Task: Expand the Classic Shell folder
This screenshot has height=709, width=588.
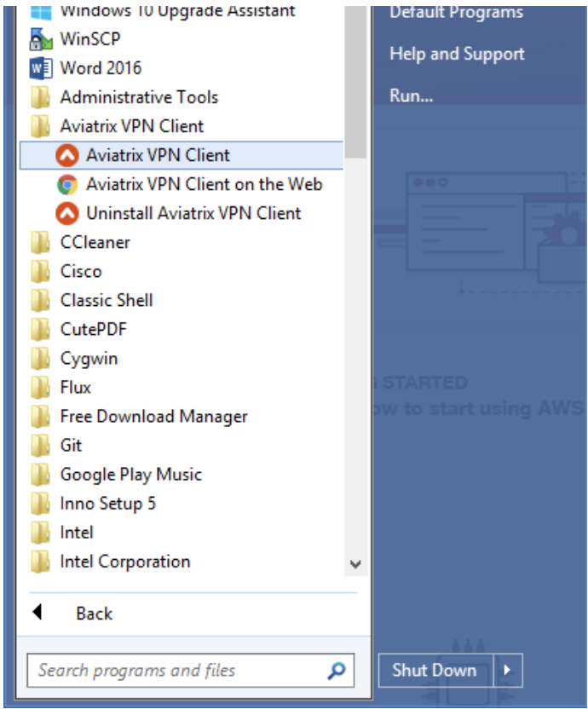Action: click(x=107, y=300)
